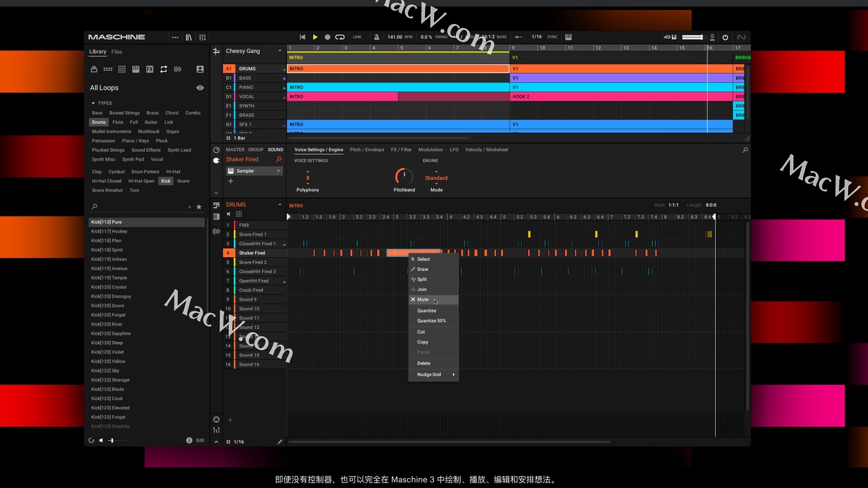Click the audio engine power icon
This screenshot has width=868, height=488.
coord(725,37)
